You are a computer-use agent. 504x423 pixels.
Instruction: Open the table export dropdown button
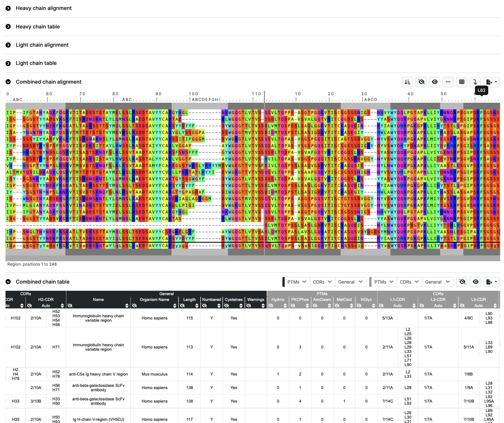[x=492, y=282]
